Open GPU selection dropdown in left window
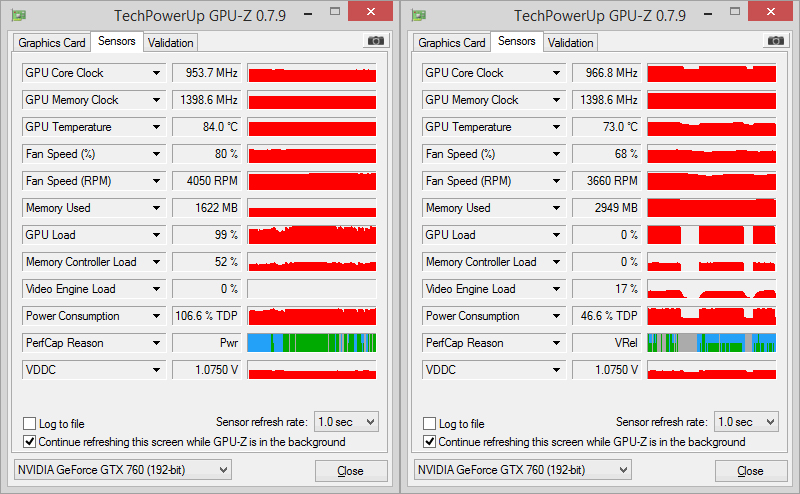Screen dimensions: 800x494 click(122, 470)
